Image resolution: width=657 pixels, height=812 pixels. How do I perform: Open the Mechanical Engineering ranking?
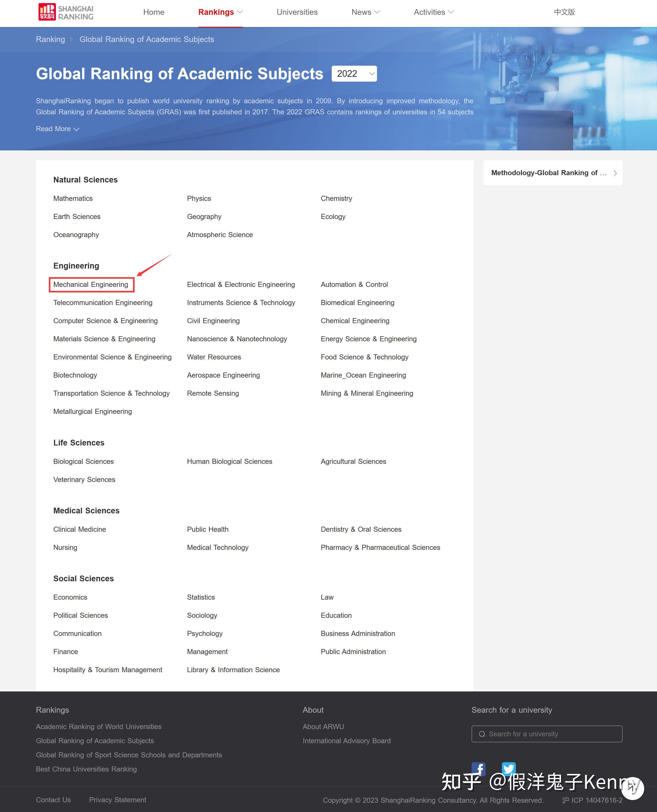click(x=91, y=284)
